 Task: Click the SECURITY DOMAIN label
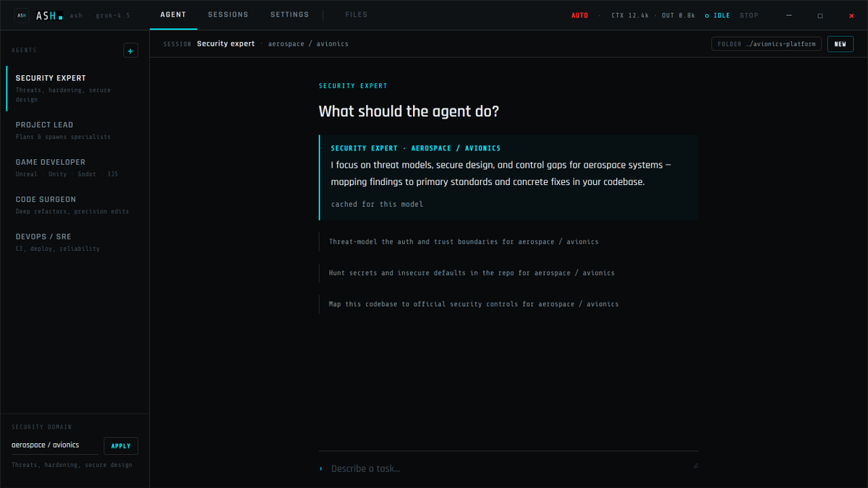point(42,427)
